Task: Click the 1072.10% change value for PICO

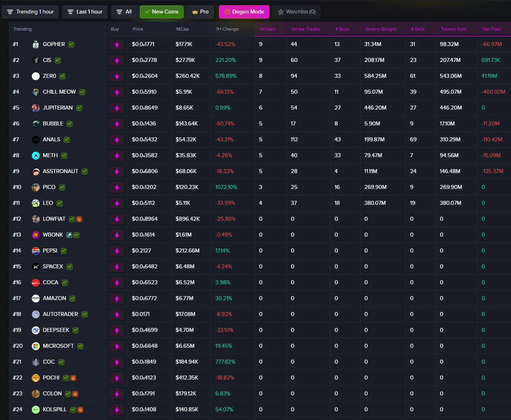Action: coord(227,187)
